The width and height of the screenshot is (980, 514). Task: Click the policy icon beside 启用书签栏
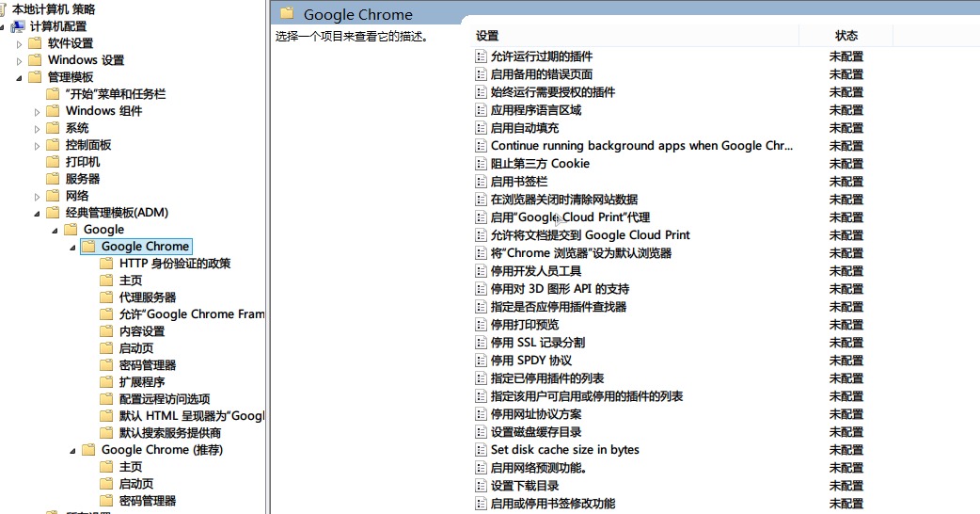tap(481, 182)
